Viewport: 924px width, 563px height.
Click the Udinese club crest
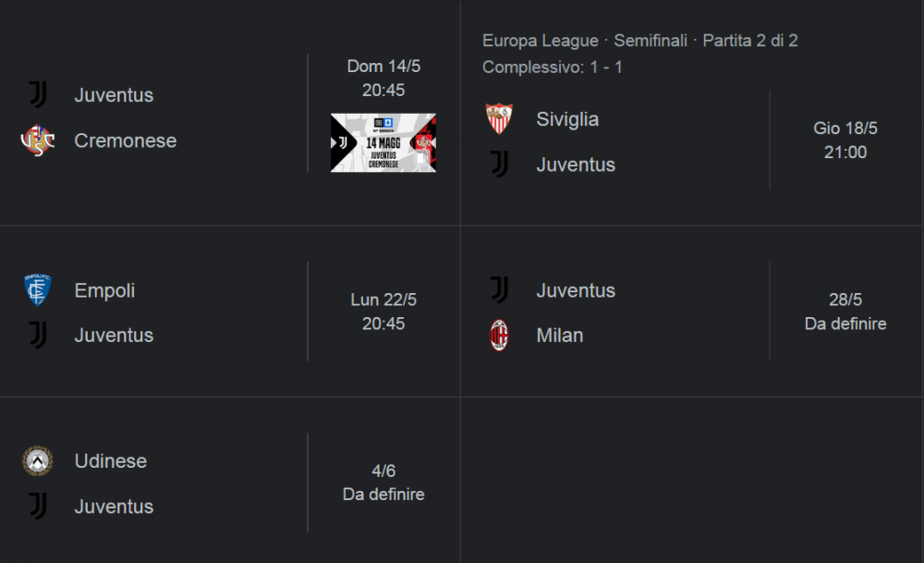38,461
